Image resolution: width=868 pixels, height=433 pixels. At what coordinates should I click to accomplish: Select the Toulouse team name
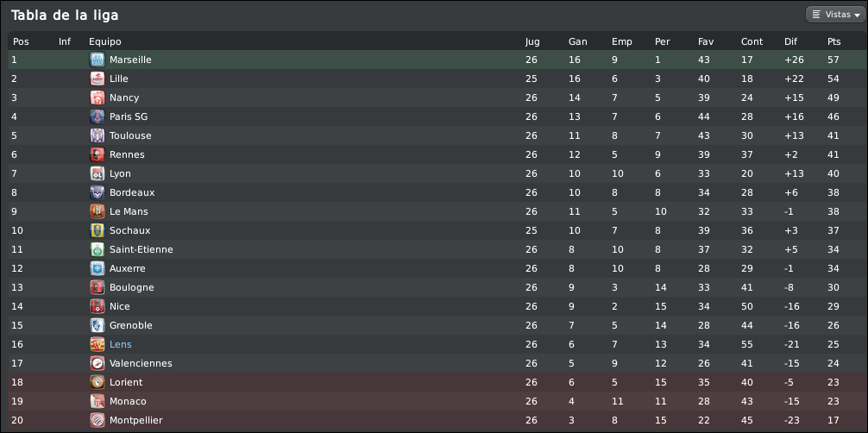tap(130, 135)
